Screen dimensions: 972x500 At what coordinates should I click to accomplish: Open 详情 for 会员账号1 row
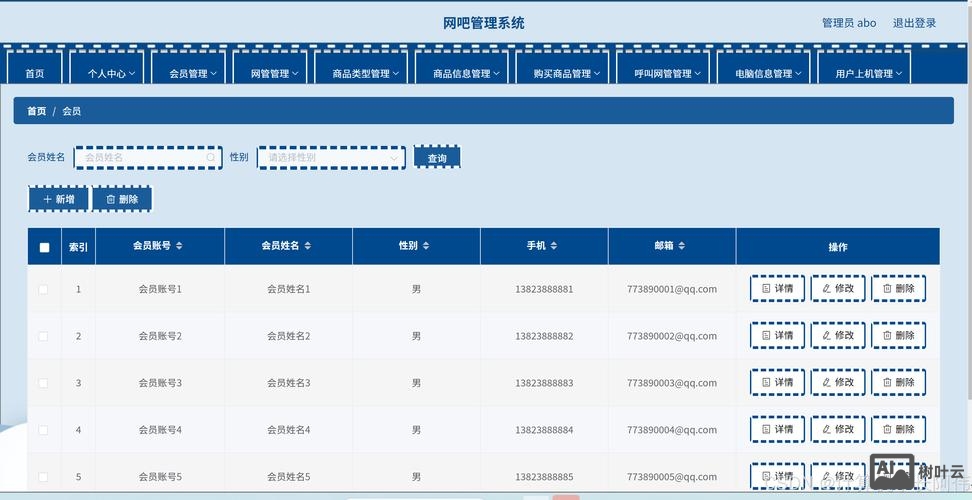pos(777,289)
